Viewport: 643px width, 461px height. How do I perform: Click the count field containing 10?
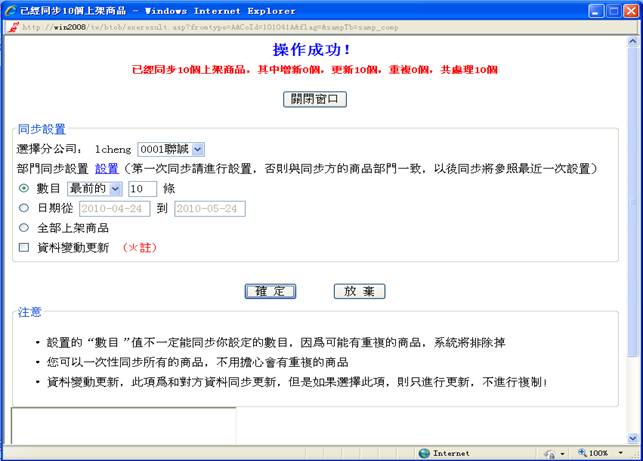pos(142,188)
